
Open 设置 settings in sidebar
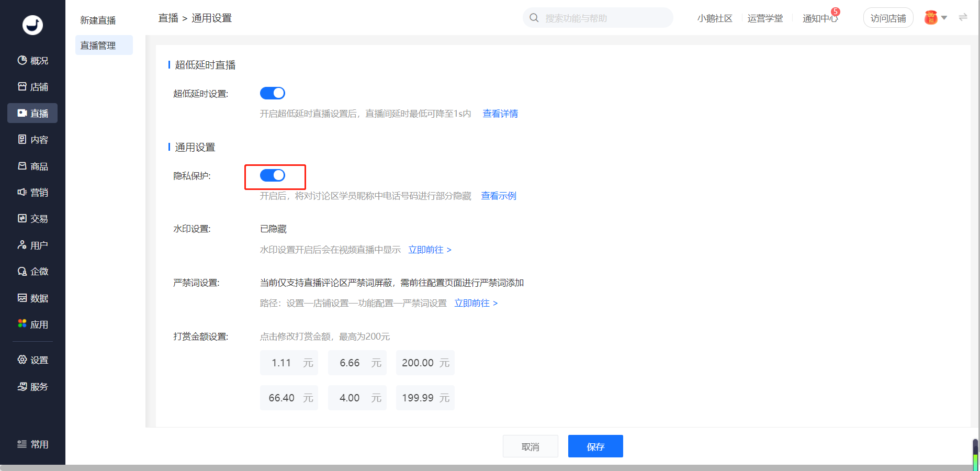point(32,360)
